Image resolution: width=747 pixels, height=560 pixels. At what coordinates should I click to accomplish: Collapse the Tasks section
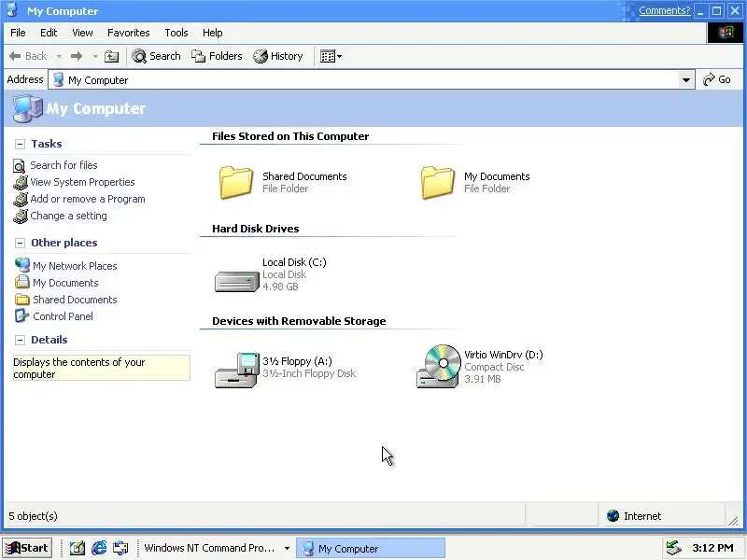(20, 144)
